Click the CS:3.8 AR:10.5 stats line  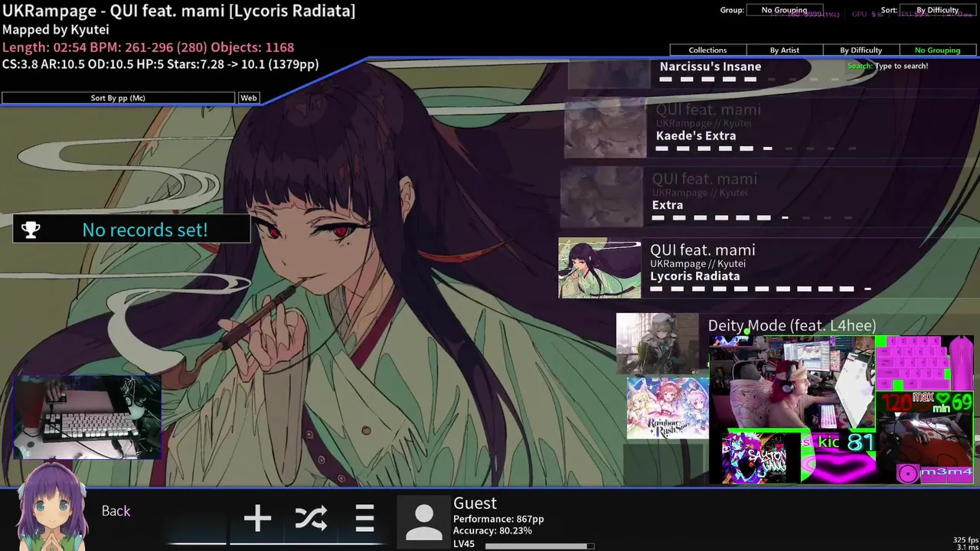160,64
